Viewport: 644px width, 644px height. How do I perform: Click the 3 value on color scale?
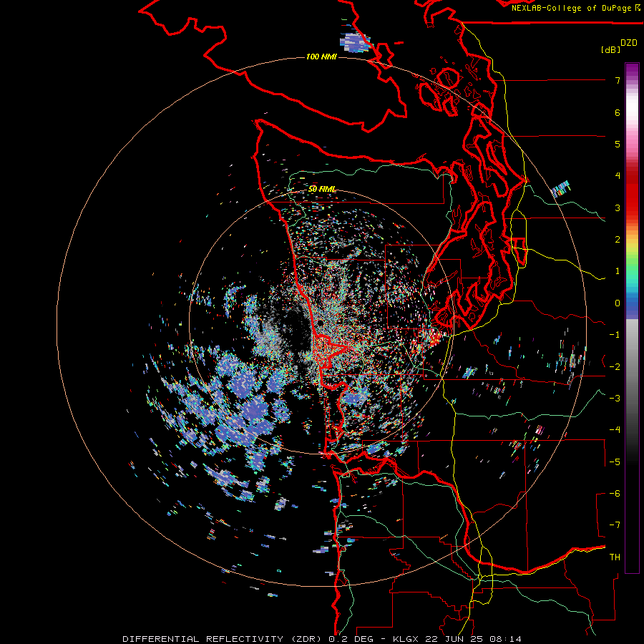pyautogui.click(x=618, y=208)
